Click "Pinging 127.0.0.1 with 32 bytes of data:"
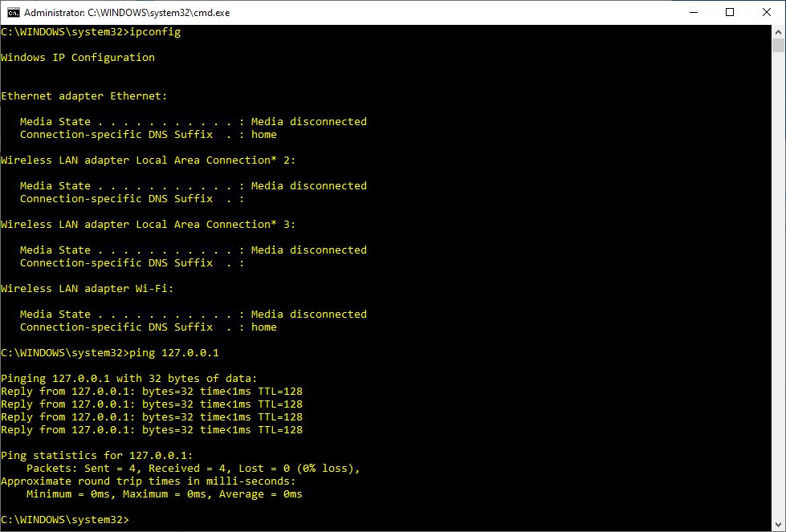Viewport: 786px width, 532px height. [128, 379]
